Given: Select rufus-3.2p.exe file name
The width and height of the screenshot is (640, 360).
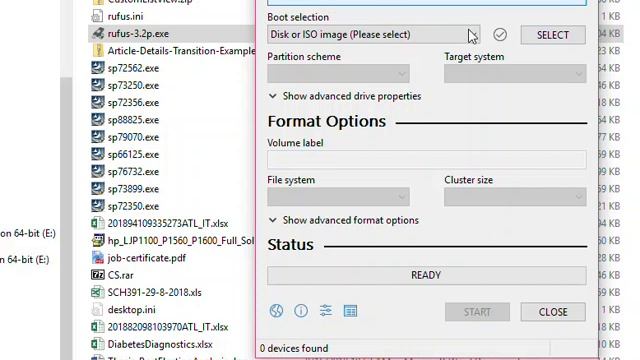Looking at the screenshot, I should pyautogui.click(x=138, y=33).
